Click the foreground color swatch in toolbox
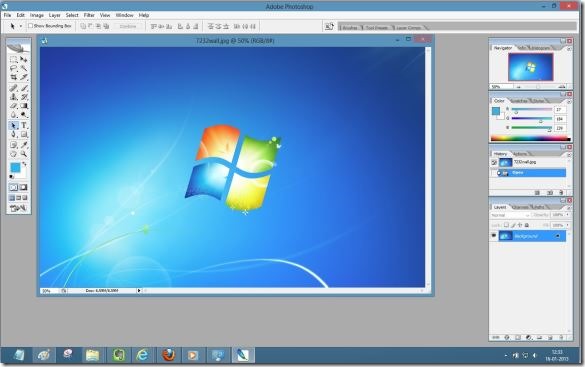Viewport: 585px width, 367px height. pos(15,167)
